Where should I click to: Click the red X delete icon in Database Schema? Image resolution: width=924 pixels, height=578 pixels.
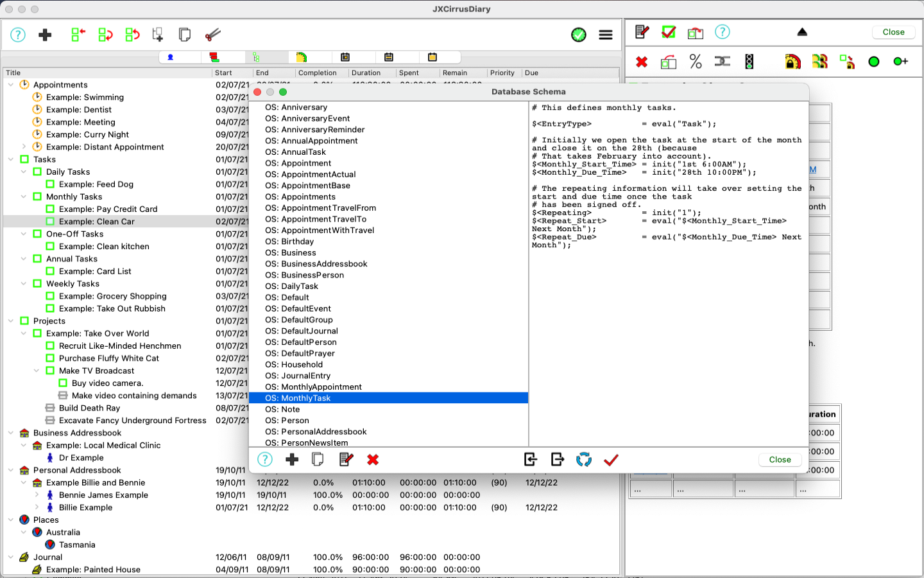[373, 460]
